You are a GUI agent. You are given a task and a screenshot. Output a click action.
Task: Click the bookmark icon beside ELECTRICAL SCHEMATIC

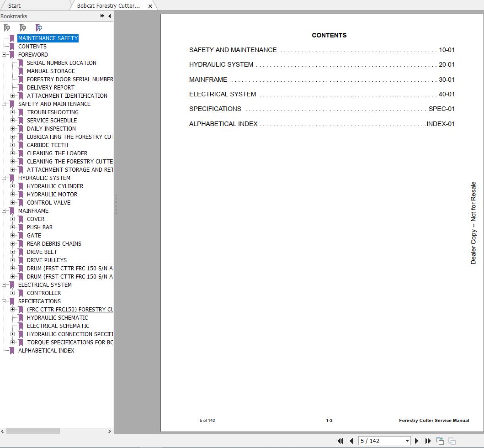(21, 326)
